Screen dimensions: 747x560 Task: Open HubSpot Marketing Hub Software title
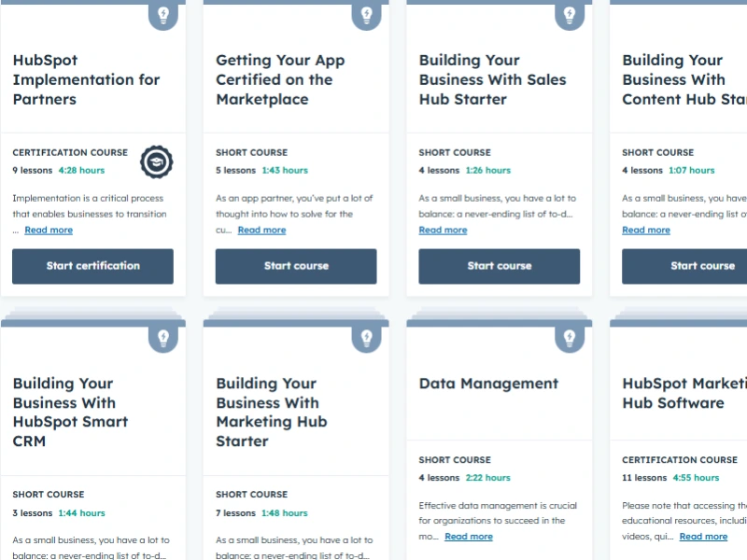684,393
